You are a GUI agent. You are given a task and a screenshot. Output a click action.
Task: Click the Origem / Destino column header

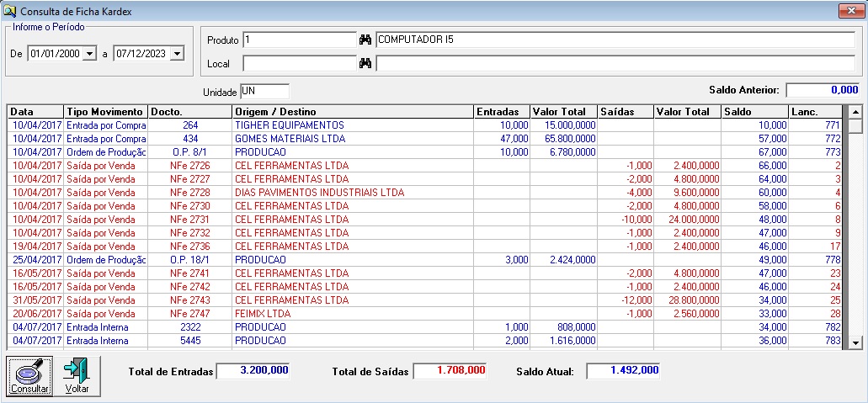click(x=352, y=112)
